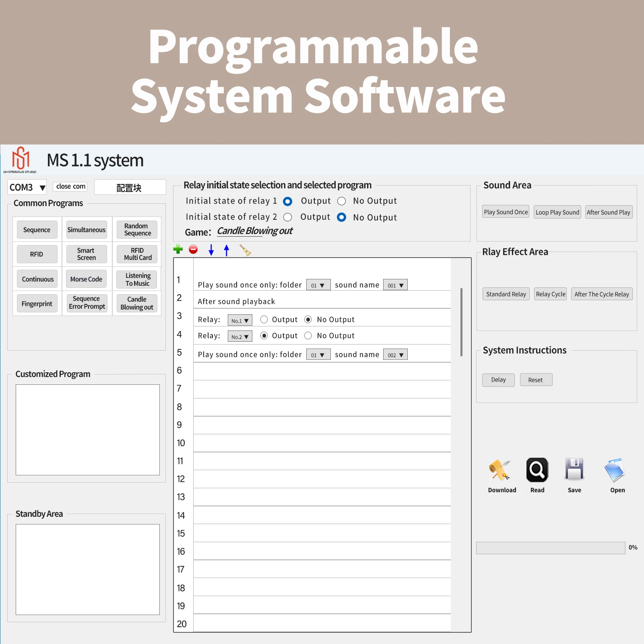Click the Save floppy disk icon
Image resolution: width=644 pixels, height=644 pixels.
(574, 469)
